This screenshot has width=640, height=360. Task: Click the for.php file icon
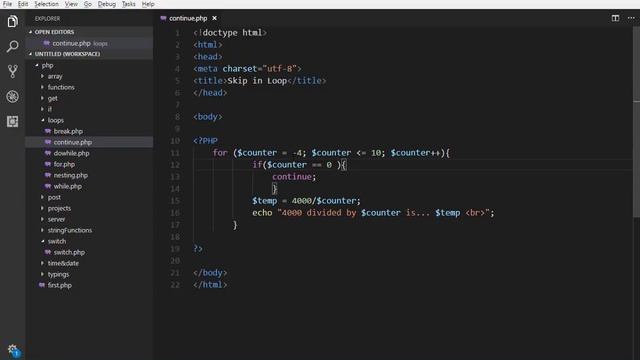point(48,164)
